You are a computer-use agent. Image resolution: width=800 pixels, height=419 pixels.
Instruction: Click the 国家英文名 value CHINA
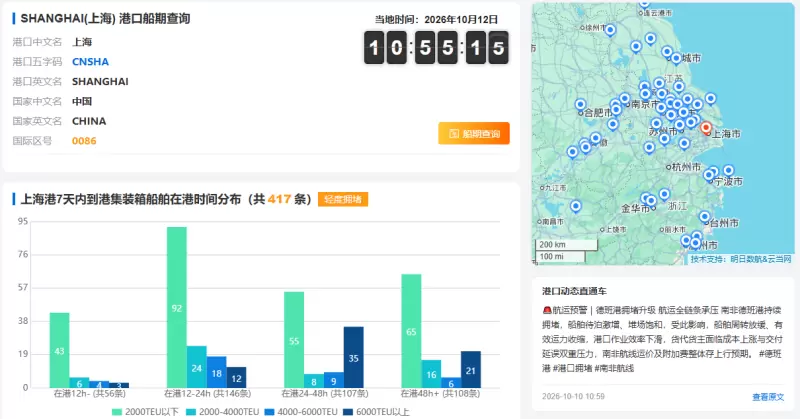coord(89,121)
